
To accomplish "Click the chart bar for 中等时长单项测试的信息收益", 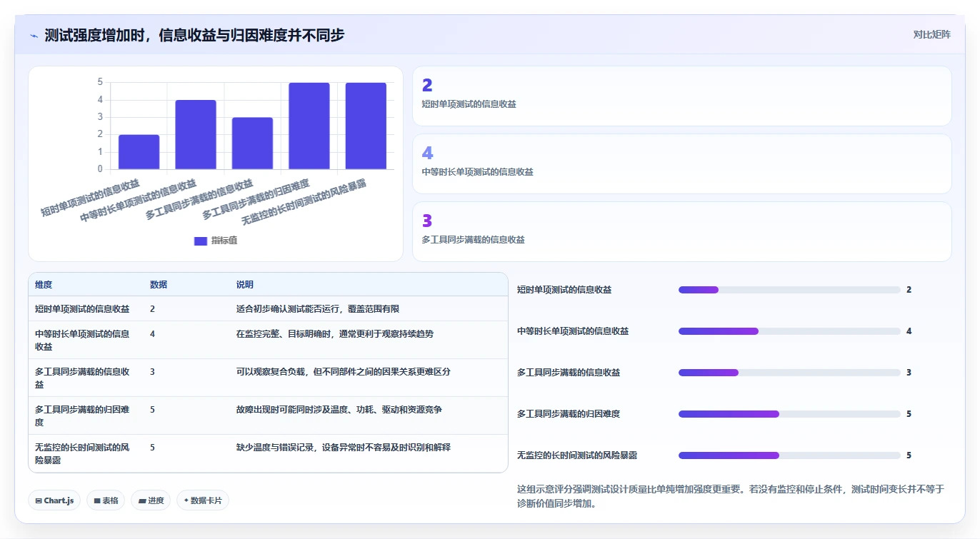I will click(x=196, y=135).
